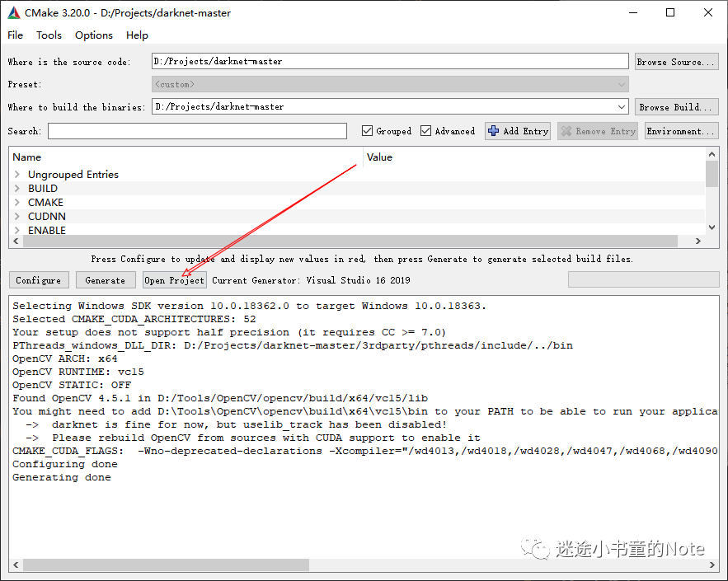Open the Tools menu
The width and height of the screenshot is (728, 581).
(49, 35)
